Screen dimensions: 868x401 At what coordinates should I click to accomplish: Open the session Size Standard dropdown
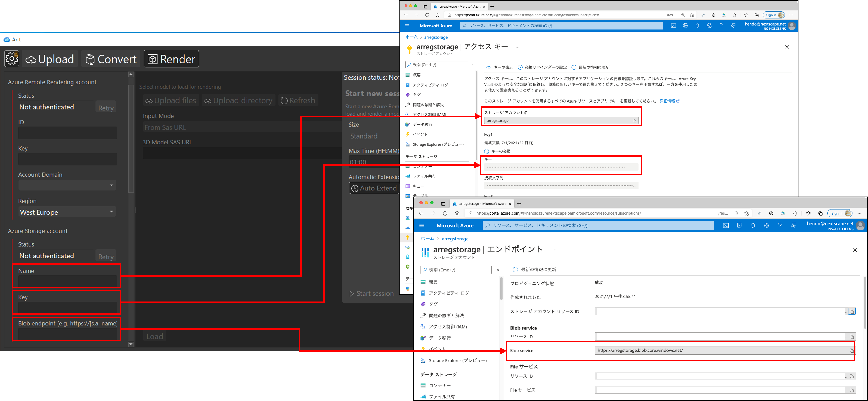373,136
